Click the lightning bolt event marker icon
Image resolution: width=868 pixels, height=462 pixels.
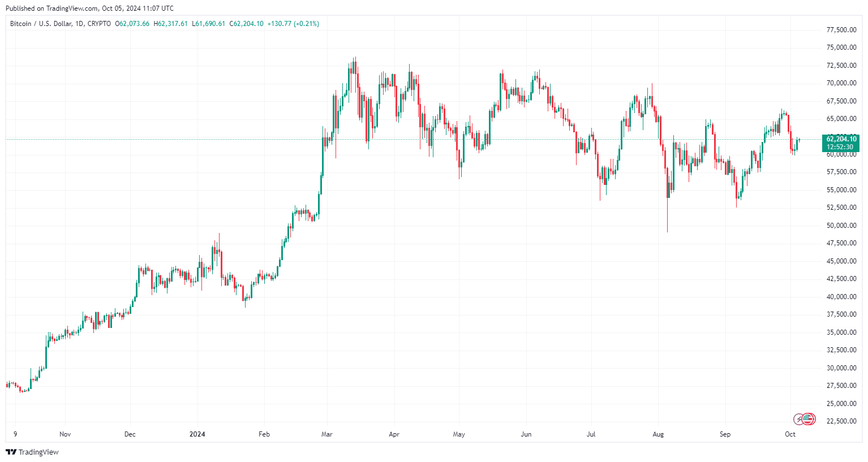coord(799,419)
